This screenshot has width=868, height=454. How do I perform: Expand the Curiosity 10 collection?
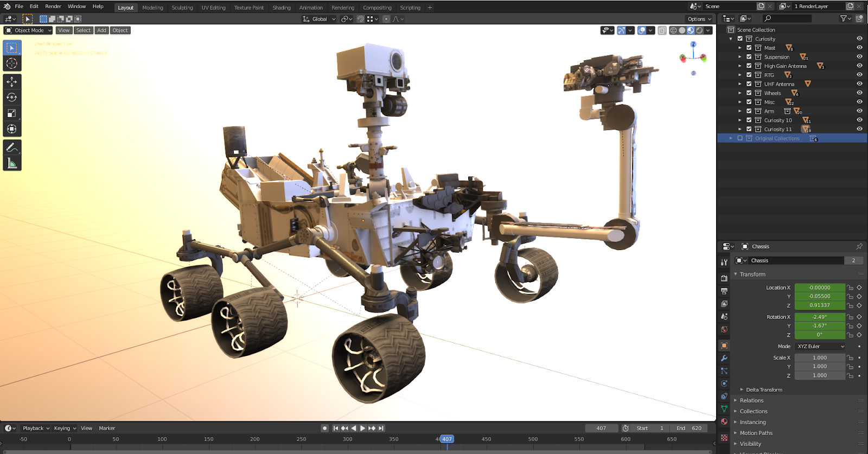click(739, 120)
